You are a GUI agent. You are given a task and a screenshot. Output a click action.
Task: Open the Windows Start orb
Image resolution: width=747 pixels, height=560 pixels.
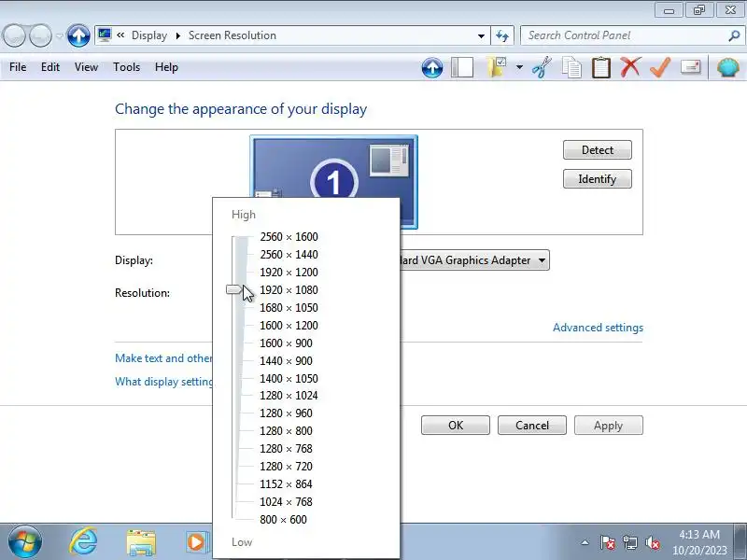pyautogui.click(x=25, y=542)
